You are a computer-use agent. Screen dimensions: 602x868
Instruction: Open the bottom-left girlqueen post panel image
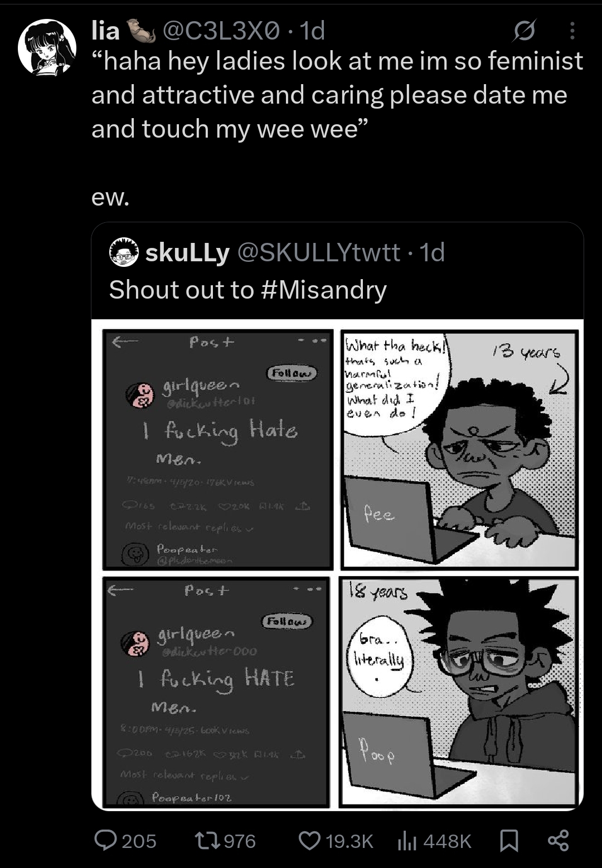[217, 692]
